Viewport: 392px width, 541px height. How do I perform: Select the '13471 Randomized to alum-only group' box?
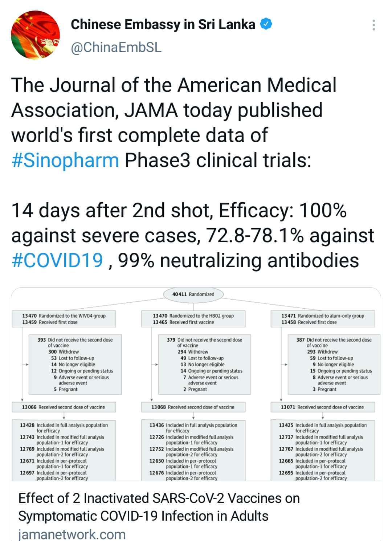[x=323, y=319]
